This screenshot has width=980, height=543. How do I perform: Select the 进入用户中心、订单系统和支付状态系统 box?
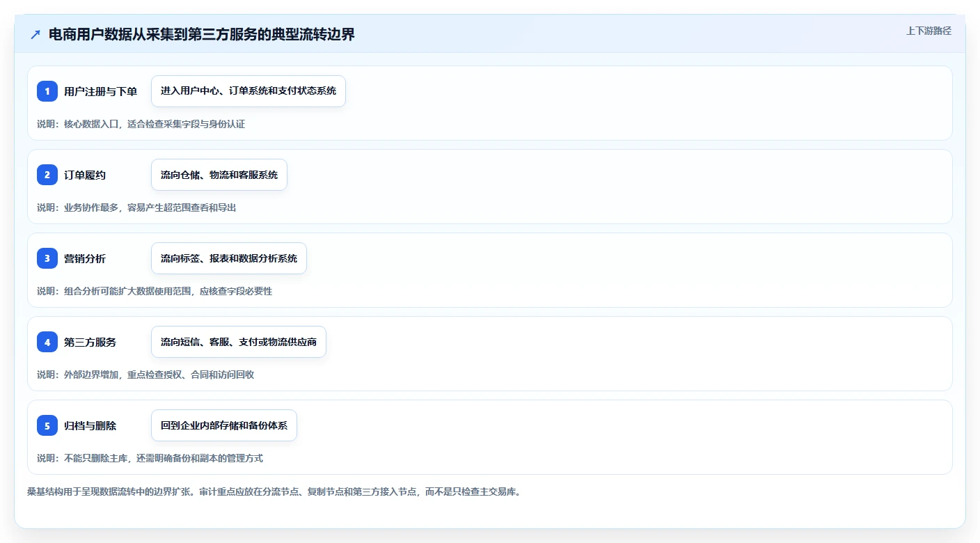[248, 91]
